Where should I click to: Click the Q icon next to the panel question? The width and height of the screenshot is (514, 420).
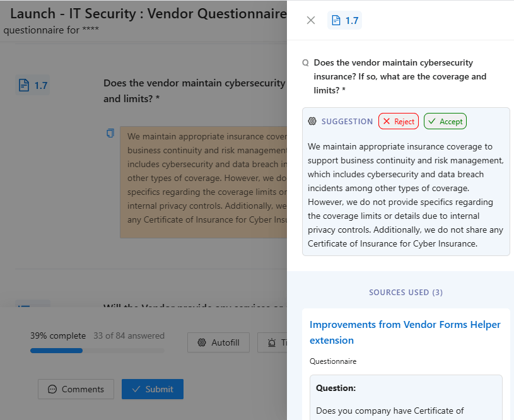[x=305, y=62]
